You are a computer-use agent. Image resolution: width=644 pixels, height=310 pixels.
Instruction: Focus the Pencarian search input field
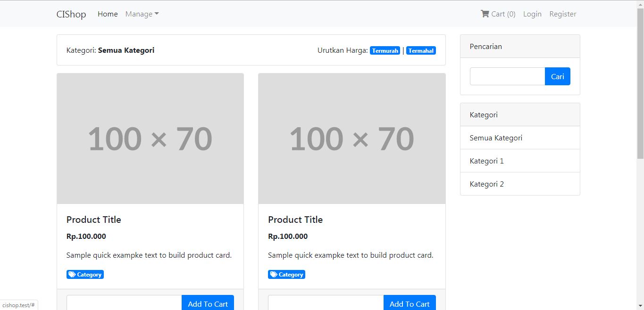(507, 76)
